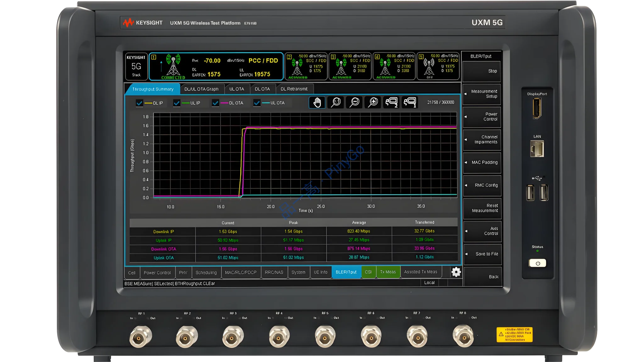Screen dimensions: 644x362
Task: Select the cell 3 activated tower icon
Action: [x=341, y=67]
